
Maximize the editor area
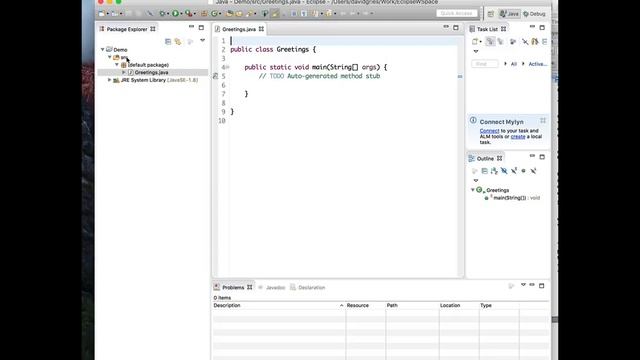(x=456, y=27)
